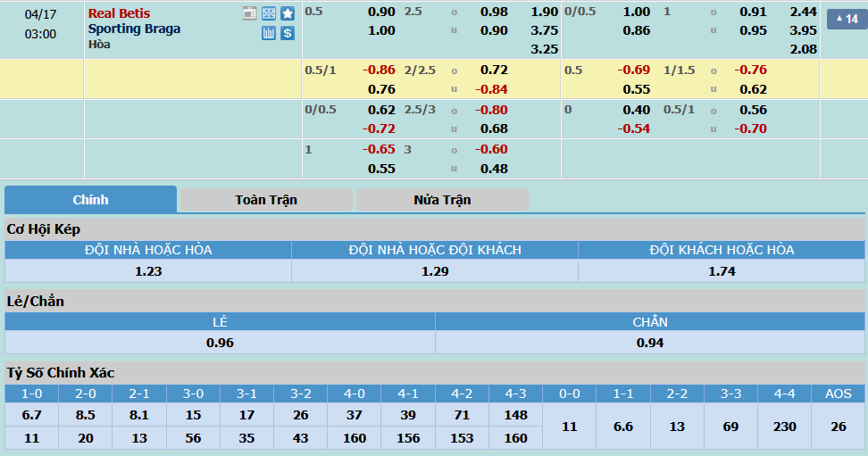Pick the 1.23 home-or-draw double chance odds
Image resolution: width=868 pixels, height=456 pixels.
[x=148, y=271]
